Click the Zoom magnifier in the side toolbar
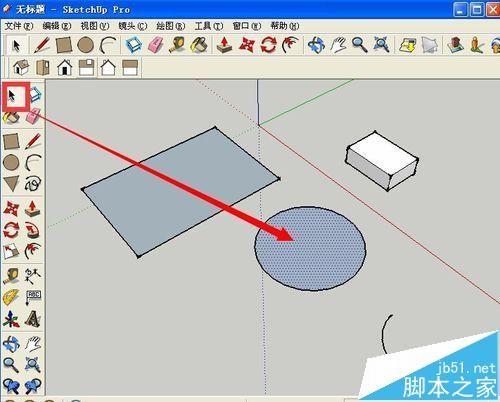Screen dimensions: 500x402 (x=11, y=365)
